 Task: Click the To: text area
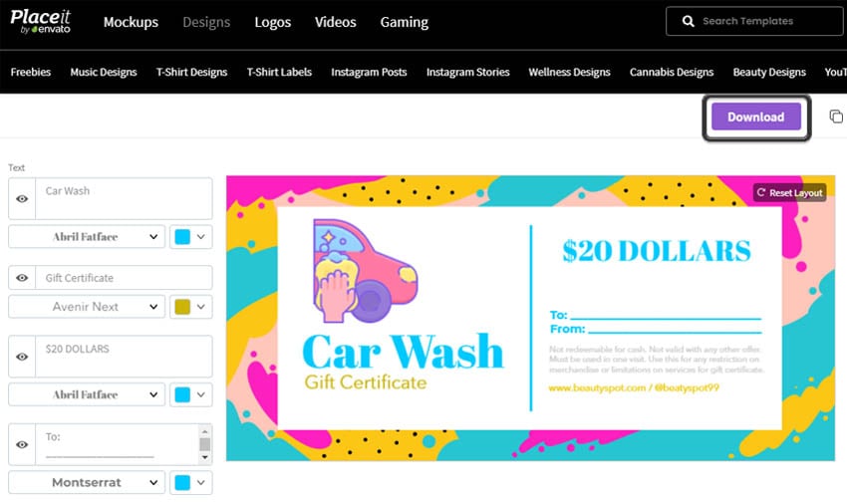118,444
